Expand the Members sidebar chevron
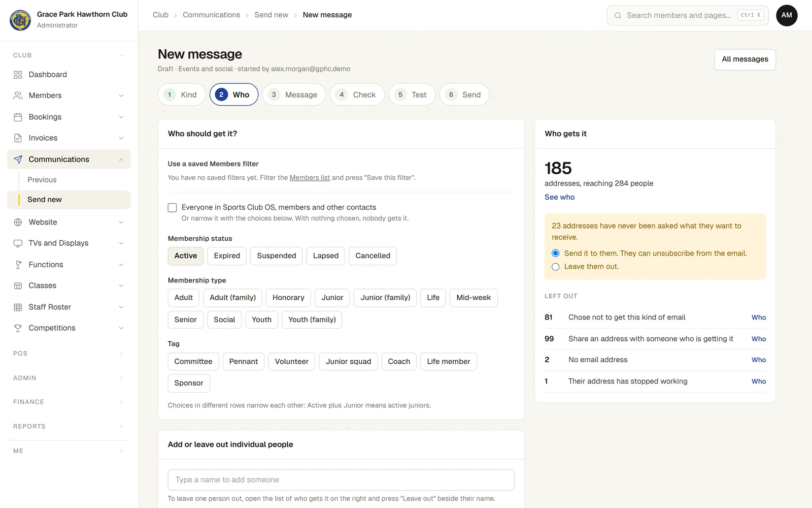The height and width of the screenshot is (508, 812). tap(121, 96)
